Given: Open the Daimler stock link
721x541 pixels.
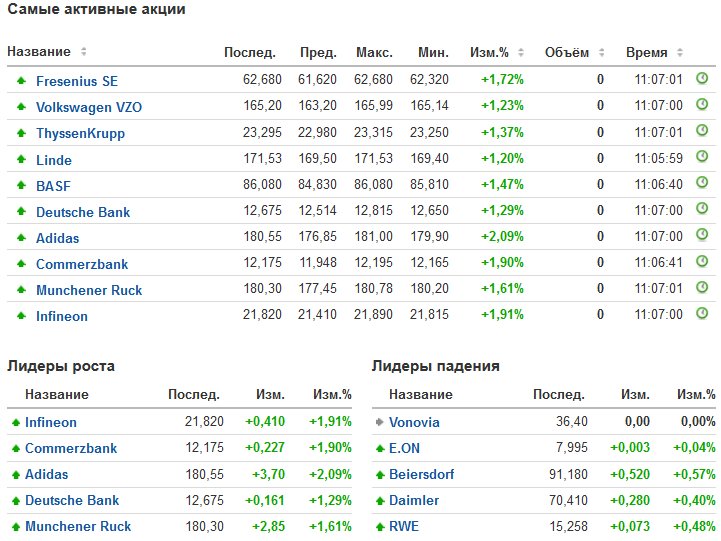Looking at the screenshot, I should 414,500.
